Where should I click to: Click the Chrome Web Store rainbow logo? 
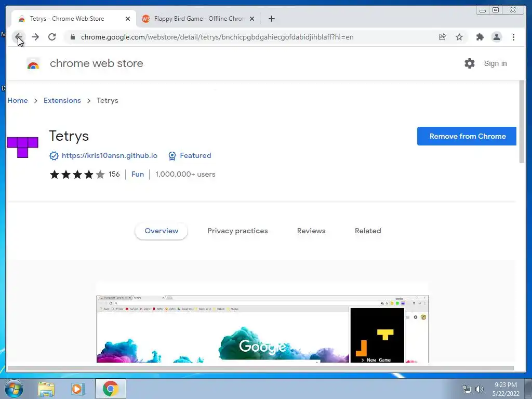pos(33,64)
